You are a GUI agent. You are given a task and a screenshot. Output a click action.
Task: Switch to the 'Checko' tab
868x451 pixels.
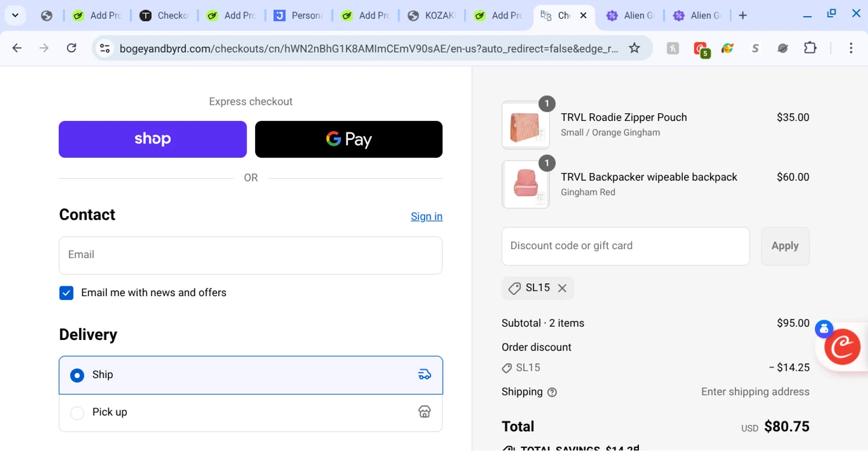pyautogui.click(x=164, y=16)
